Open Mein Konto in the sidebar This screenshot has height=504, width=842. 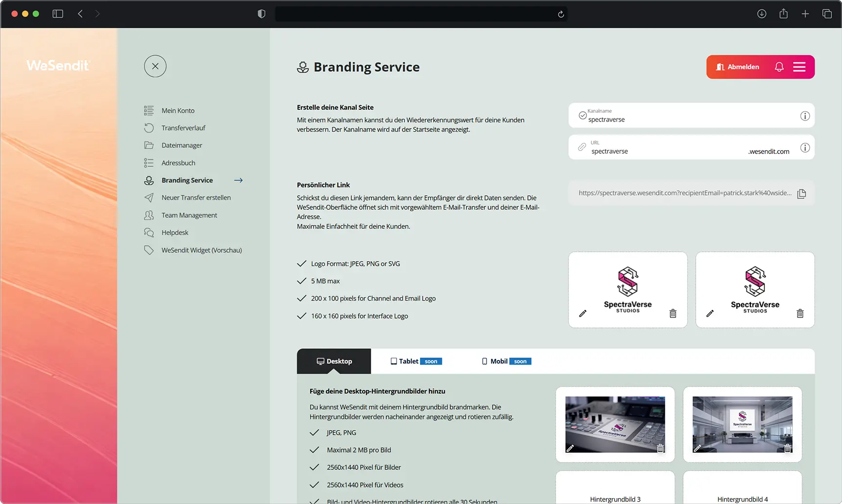(178, 111)
